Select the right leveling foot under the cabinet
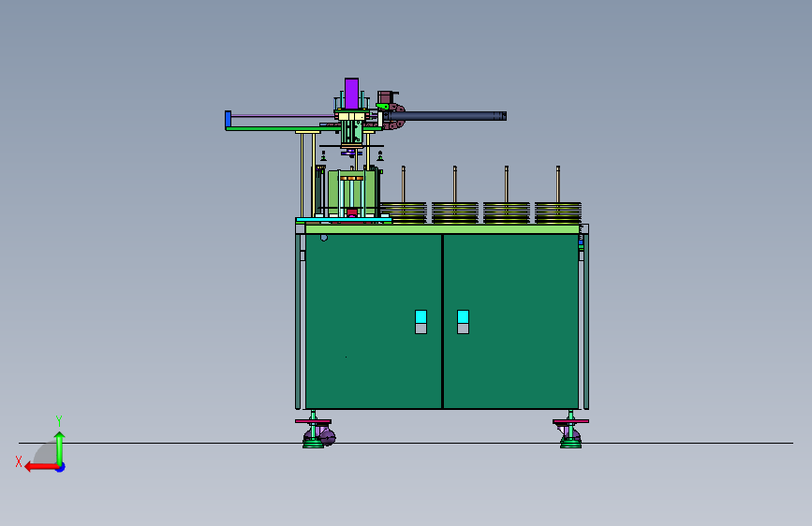The width and height of the screenshot is (812, 526). (x=570, y=431)
